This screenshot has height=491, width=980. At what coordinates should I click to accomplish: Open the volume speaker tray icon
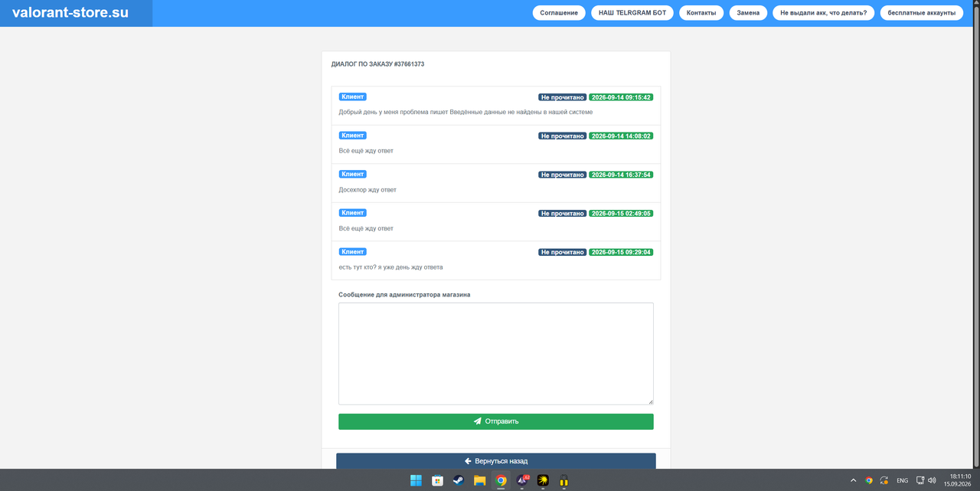[932, 480]
